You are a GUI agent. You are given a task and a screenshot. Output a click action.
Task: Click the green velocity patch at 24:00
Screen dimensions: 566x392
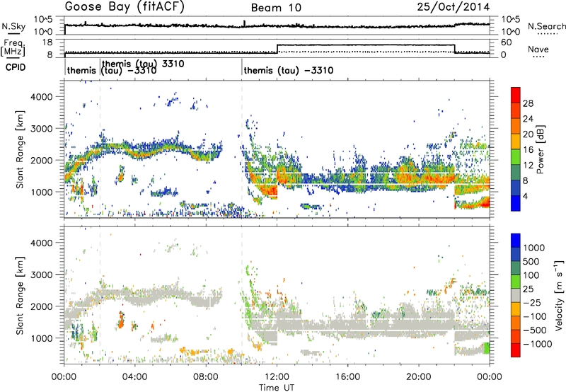(487, 348)
